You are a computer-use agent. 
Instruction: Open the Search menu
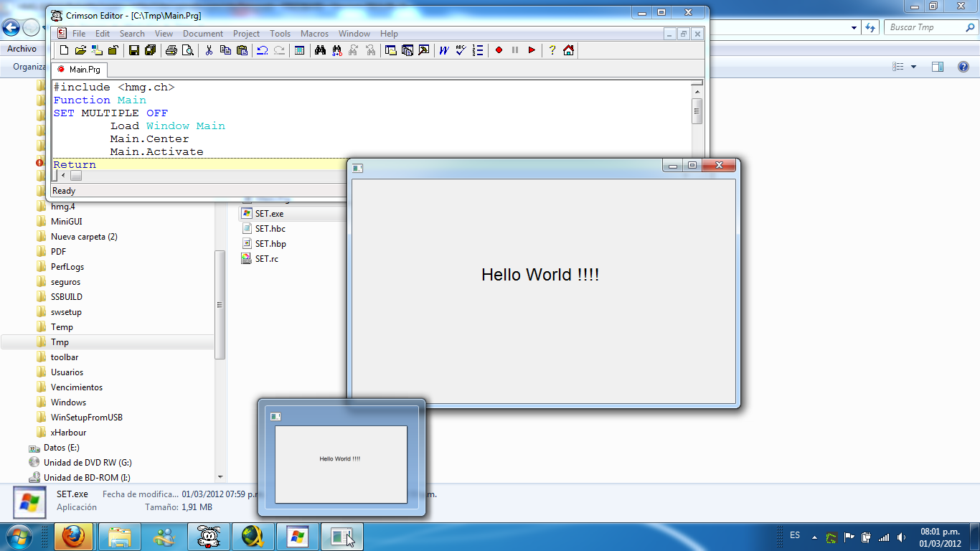coord(132,34)
